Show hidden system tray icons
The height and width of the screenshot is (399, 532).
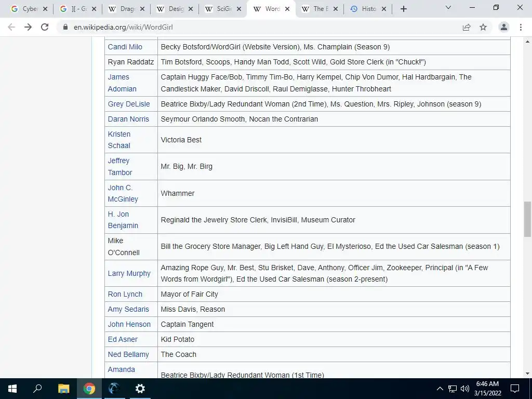click(x=440, y=389)
